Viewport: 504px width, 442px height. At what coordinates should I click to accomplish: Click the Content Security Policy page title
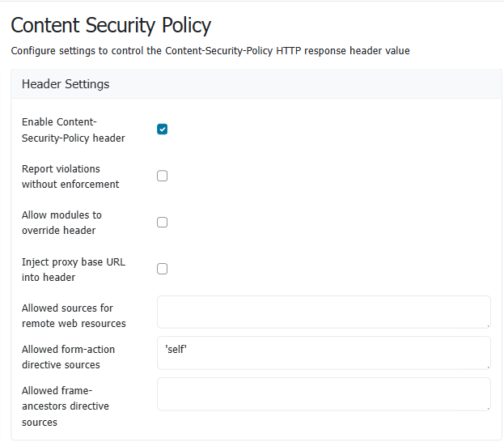[x=111, y=25]
